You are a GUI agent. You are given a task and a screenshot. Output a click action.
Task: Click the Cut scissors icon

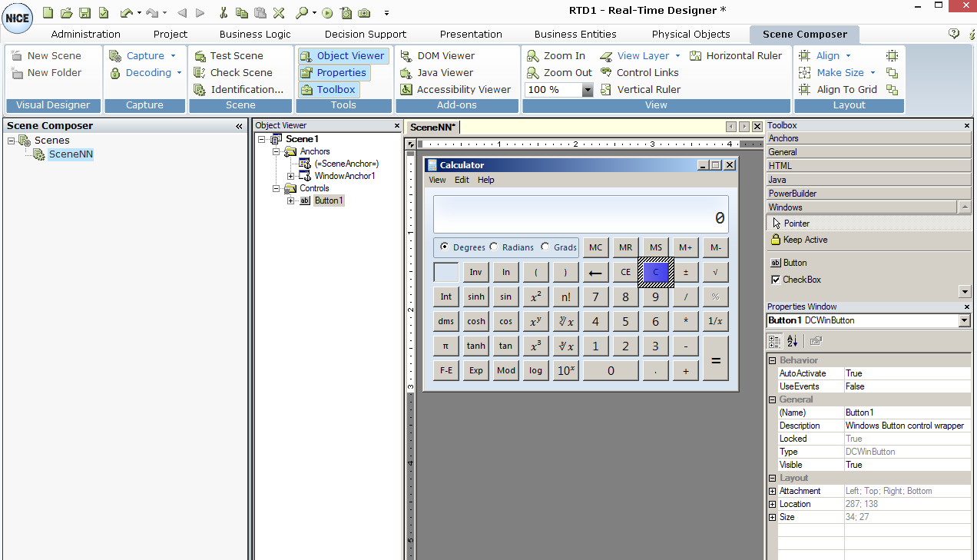tap(223, 12)
